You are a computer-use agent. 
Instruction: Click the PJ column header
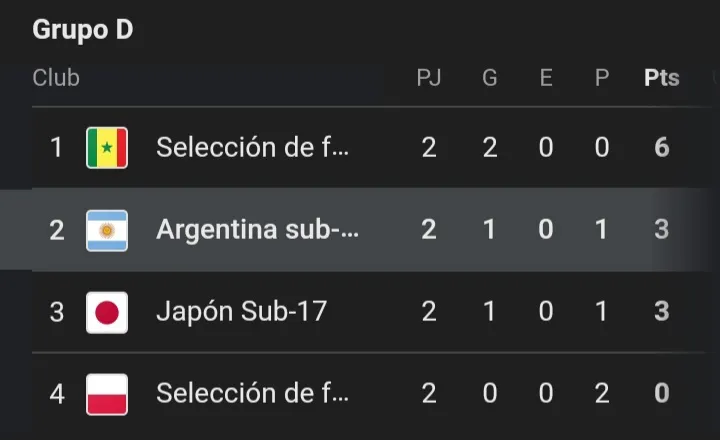click(x=429, y=78)
